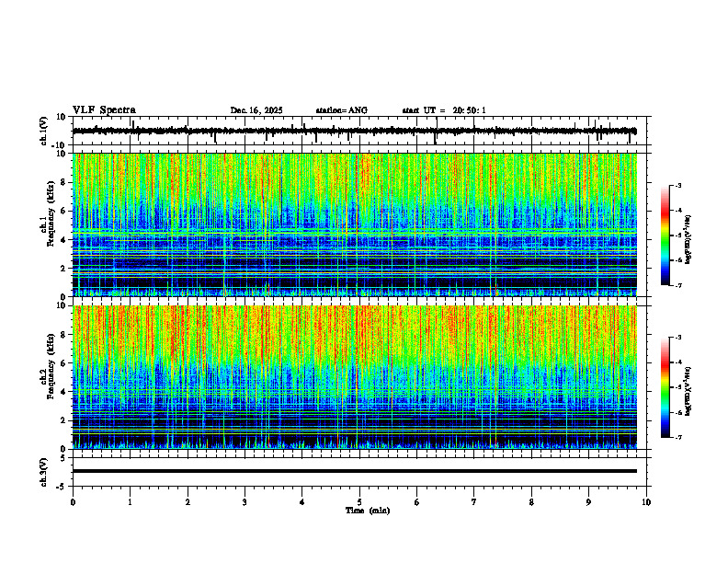Select the date text "Dec. 16, 2025"

click(x=256, y=110)
